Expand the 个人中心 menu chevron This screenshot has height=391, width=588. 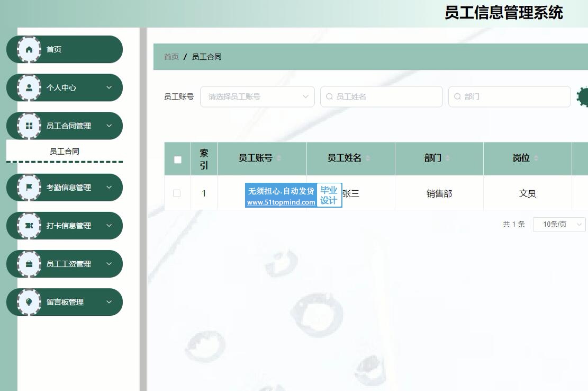coord(109,87)
